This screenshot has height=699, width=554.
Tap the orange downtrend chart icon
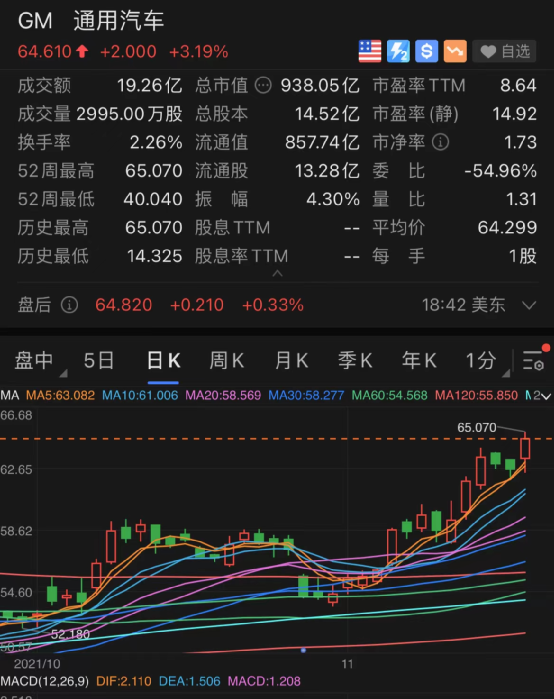[455, 51]
